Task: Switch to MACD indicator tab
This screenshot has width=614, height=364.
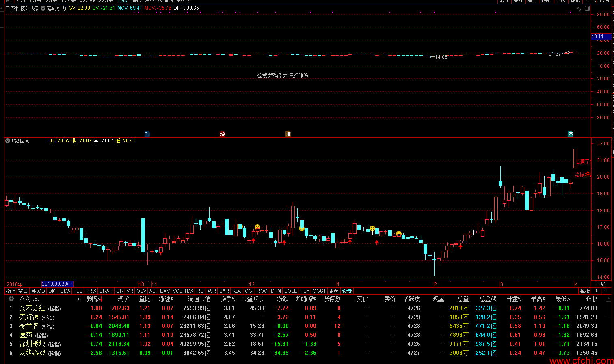Action: click(38, 291)
